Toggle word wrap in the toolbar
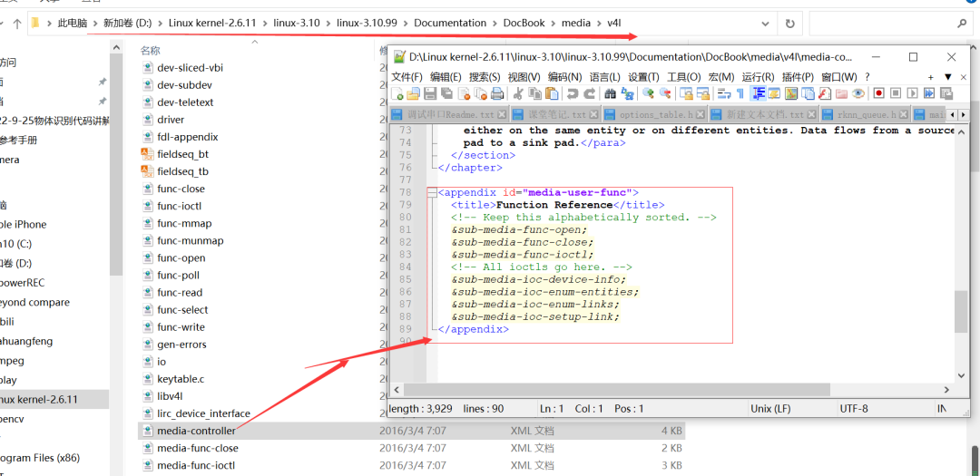The width and height of the screenshot is (980, 476). tap(724, 93)
